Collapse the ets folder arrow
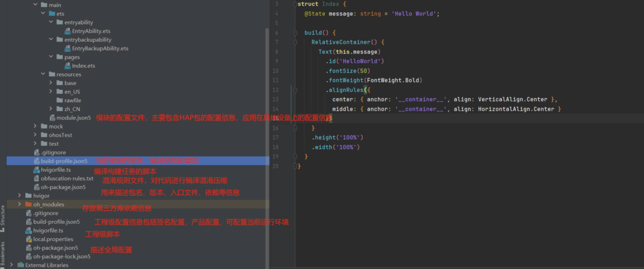 (43, 13)
